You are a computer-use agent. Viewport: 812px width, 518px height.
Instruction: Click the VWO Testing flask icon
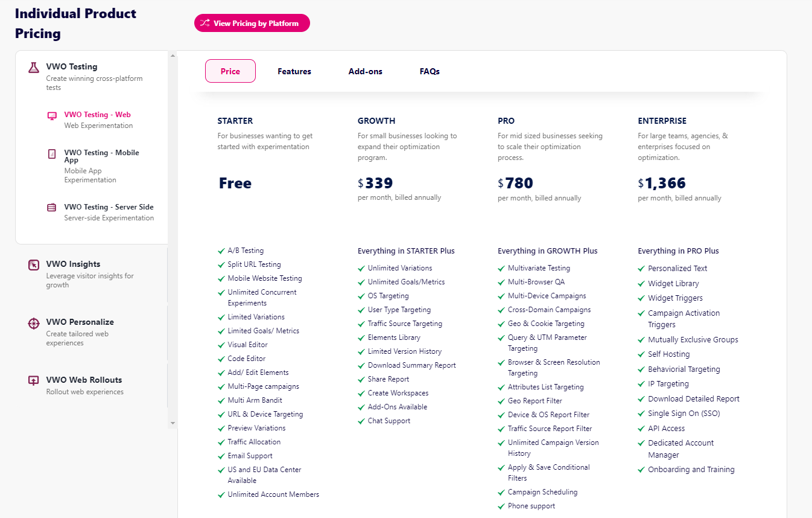(x=34, y=68)
